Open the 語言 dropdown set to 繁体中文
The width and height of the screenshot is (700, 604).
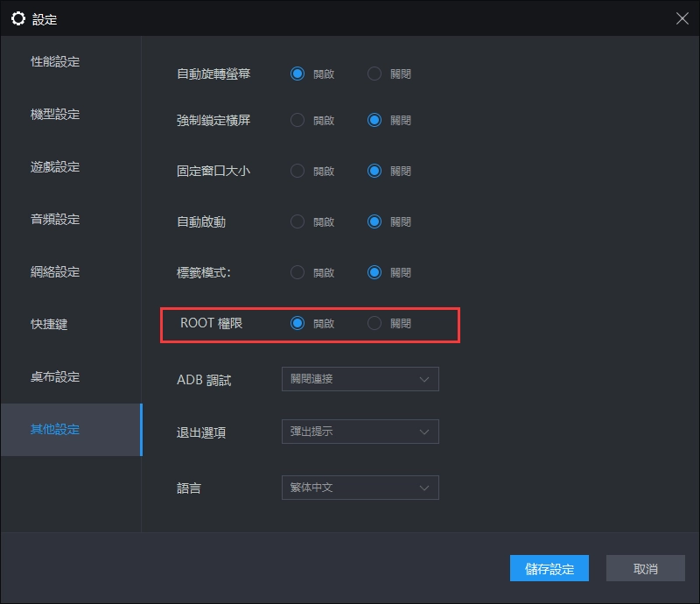(x=360, y=488)
